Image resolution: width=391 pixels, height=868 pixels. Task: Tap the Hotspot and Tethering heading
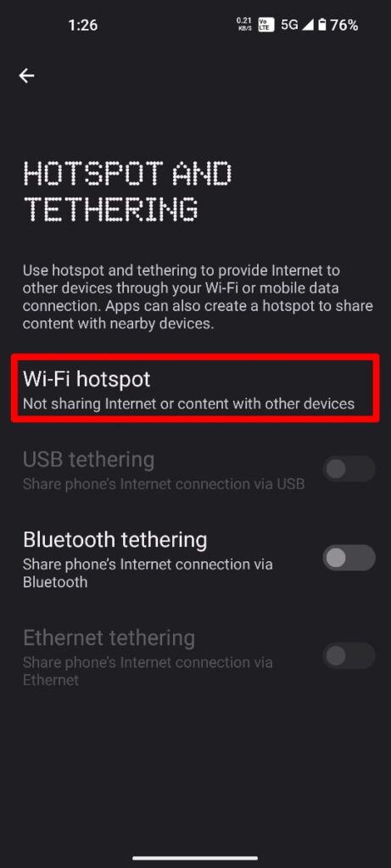[127, 192]
